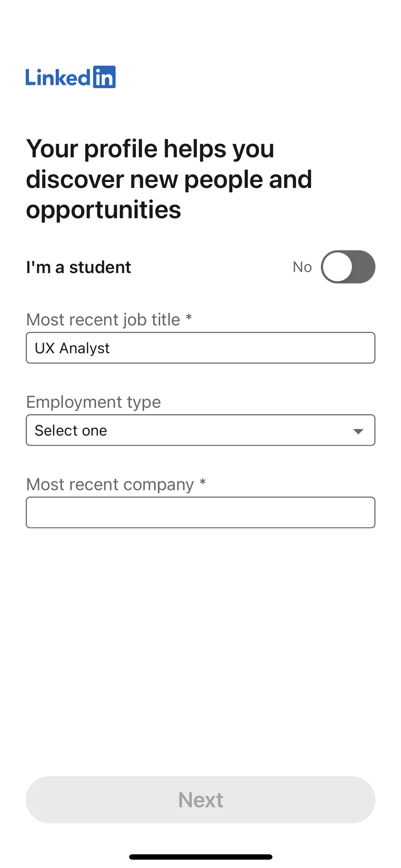Click the Employment type dropdown arrow

pyautogui.click(x=358, y=431)
